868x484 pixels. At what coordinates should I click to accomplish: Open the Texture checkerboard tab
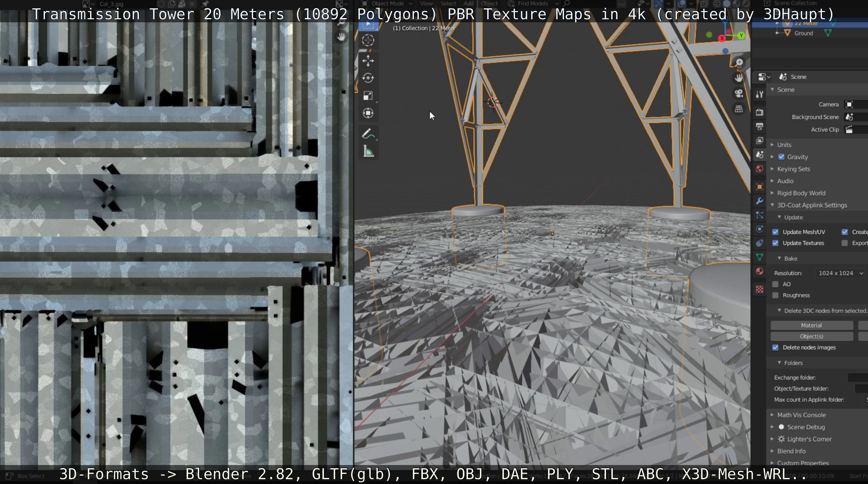coord(760,290)
